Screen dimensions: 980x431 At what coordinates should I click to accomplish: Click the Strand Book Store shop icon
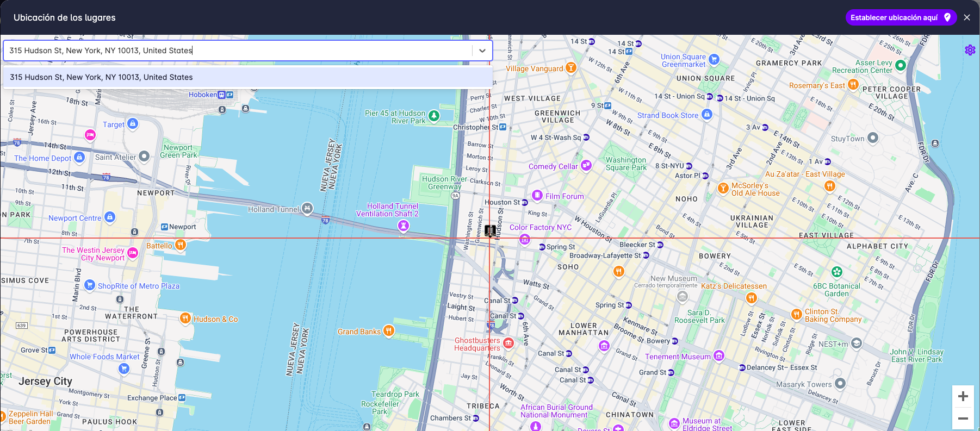coord(706,114)
